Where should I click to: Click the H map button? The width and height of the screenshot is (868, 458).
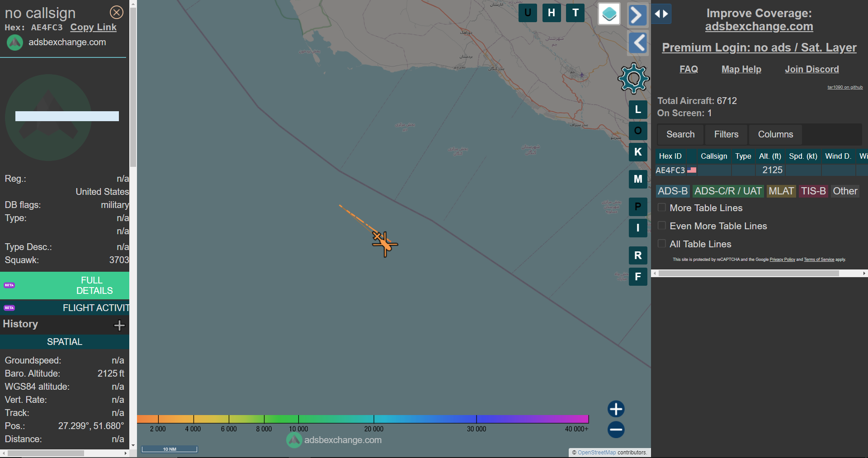(x=552, y=13)
